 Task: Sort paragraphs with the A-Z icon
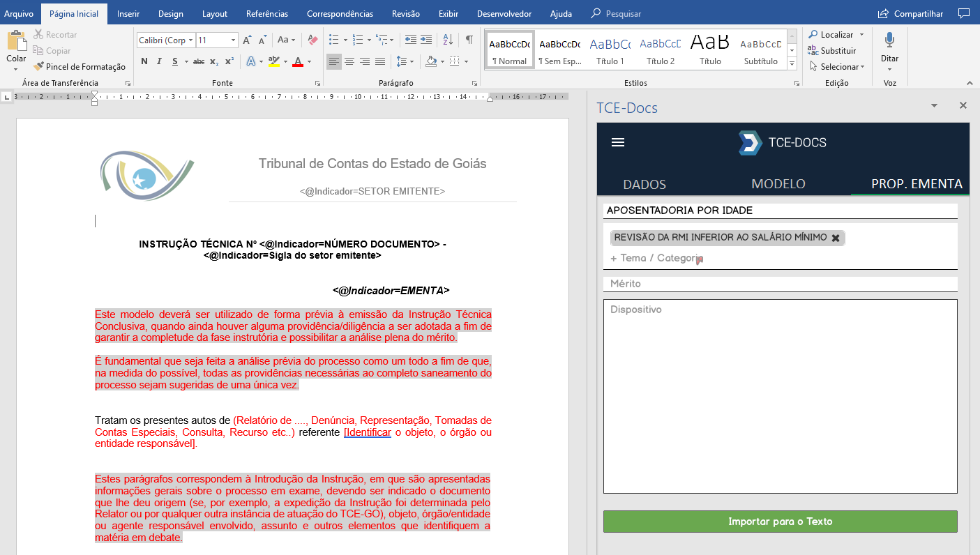pyautogui.click(x=448, y=40)
